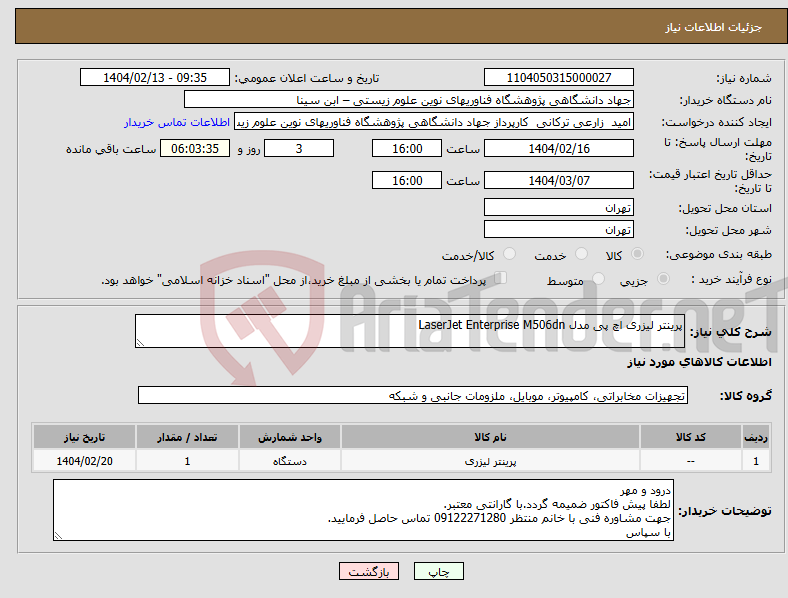The width and height of the screenshot is (788, 598).
Task: Select the خدمت radio button
Action: click(581, 254)
